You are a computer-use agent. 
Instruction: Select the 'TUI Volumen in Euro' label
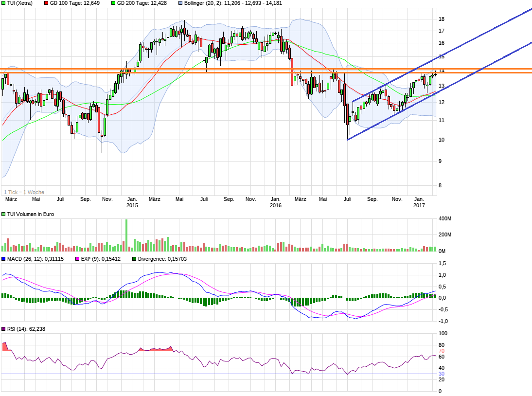[x=31, y=214]
